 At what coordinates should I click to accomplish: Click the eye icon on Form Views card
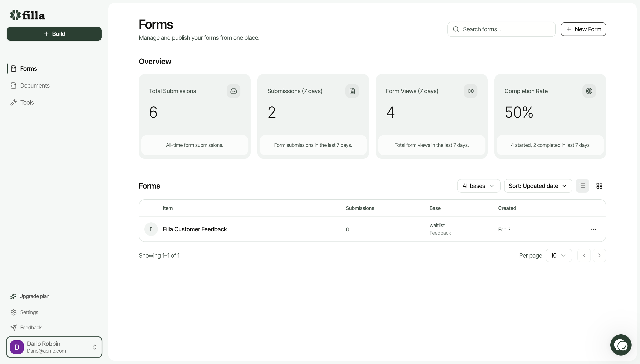[x=470, y=91]
